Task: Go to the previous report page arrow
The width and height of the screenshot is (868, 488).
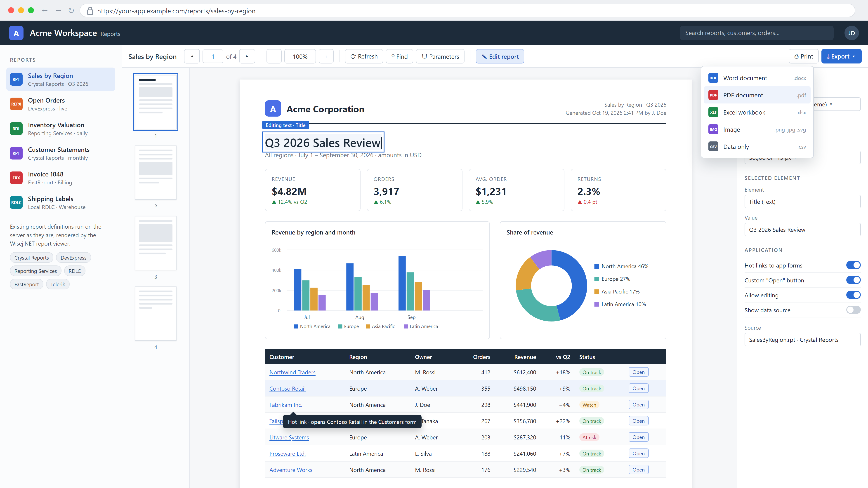Action: pyautogui.click(x=192, y=56)
